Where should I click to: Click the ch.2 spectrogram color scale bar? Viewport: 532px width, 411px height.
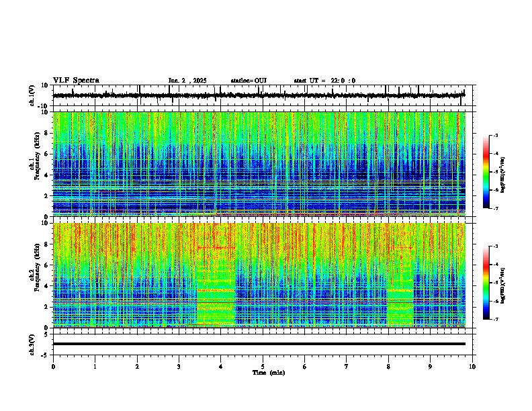tap(486, 283)
